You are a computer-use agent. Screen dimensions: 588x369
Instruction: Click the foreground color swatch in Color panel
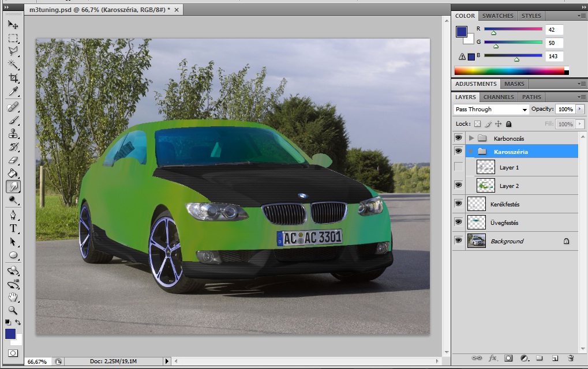(x=462, y=32)
